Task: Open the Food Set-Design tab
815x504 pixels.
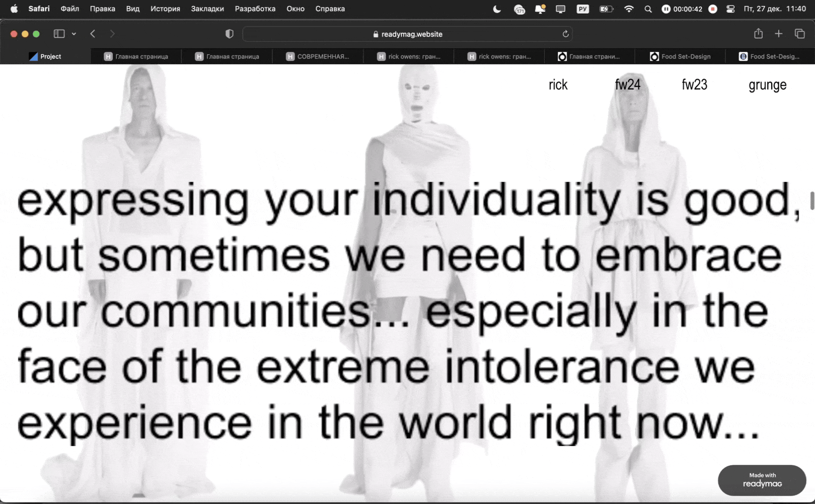Action: coord(680,56)
